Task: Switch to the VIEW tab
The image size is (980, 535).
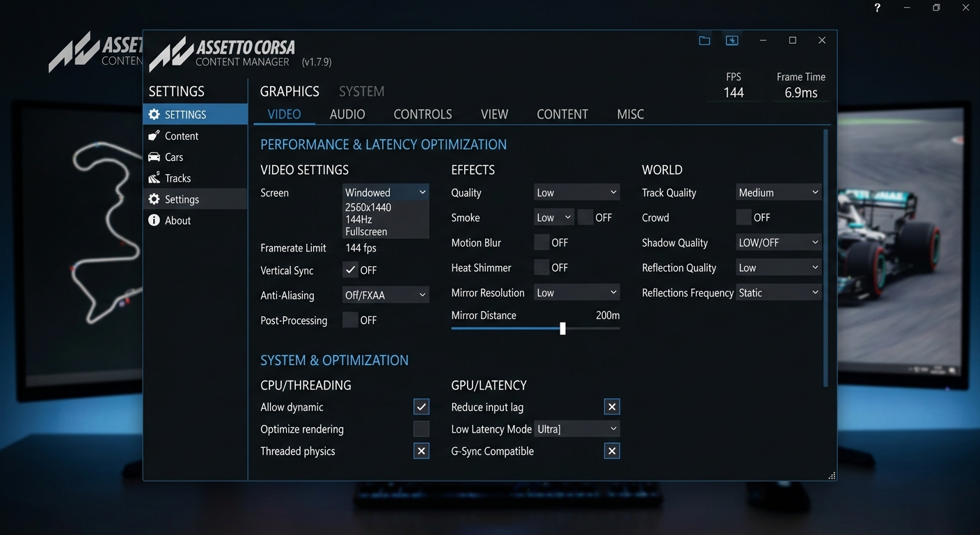Action: pos(495,114)
